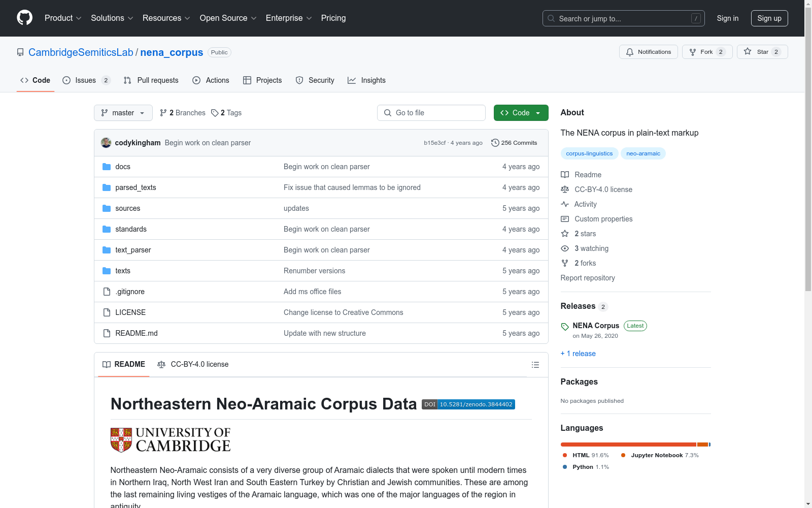Click the HTML segment of the language bar
The height and width of the screenshot is (508, 812).
(628, 444)
